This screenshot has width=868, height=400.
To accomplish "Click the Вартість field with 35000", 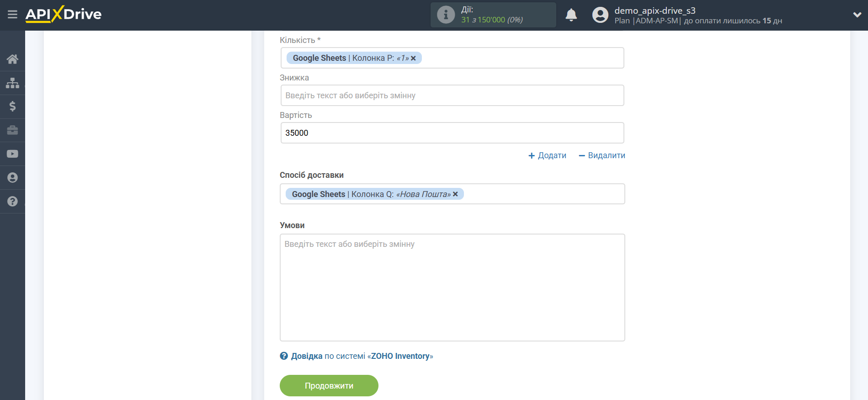I will click(452, 133).
